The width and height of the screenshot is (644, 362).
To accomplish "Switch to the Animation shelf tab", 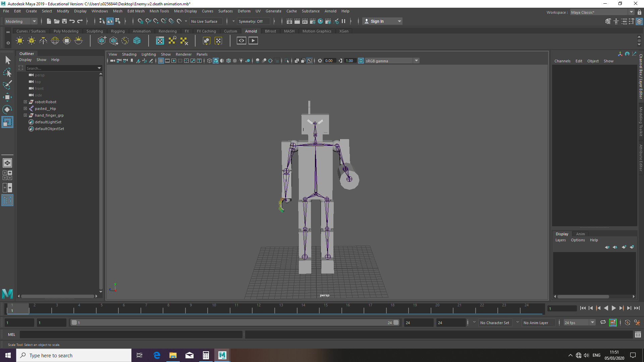I will (x=142, y=31).
